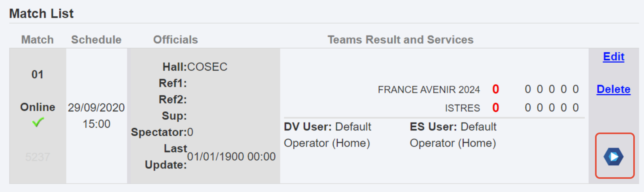Viewport: 644px width, 192px height.
Task: Click the DV User Default Operator text
Action: pyautogui.click(x=327, y=135)
